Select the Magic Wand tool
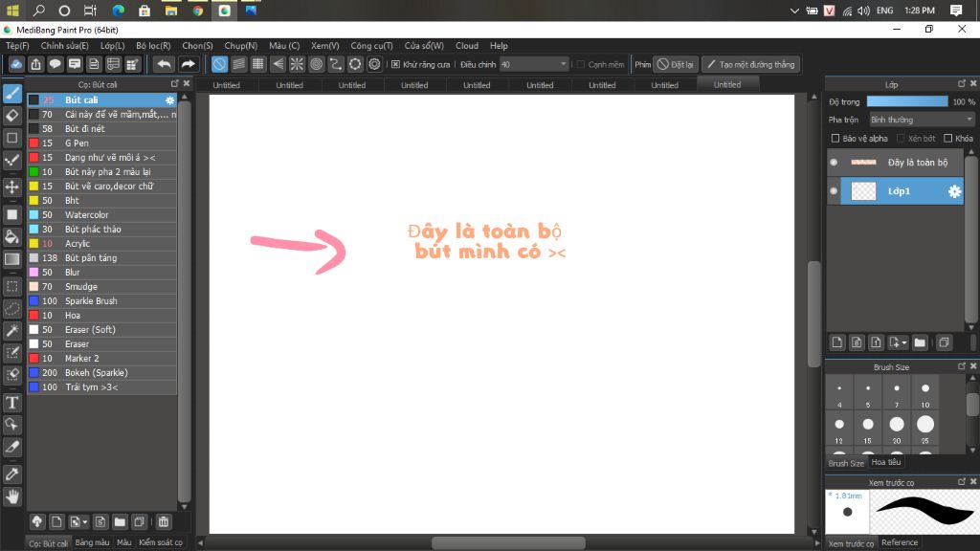 (11, 330)
